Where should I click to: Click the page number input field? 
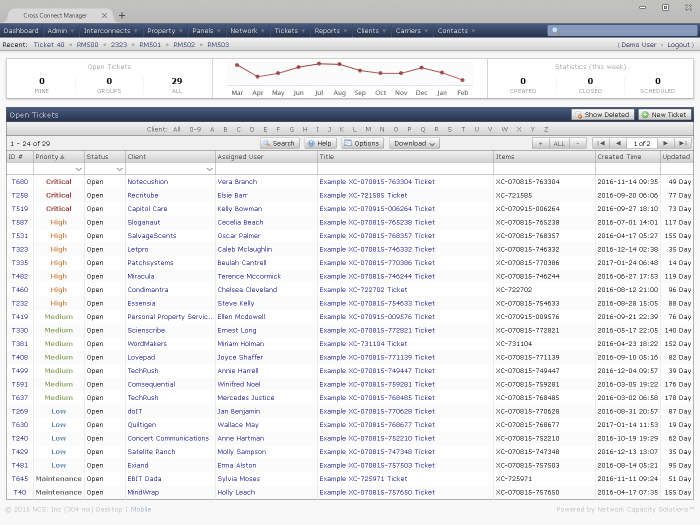(642, 144)
